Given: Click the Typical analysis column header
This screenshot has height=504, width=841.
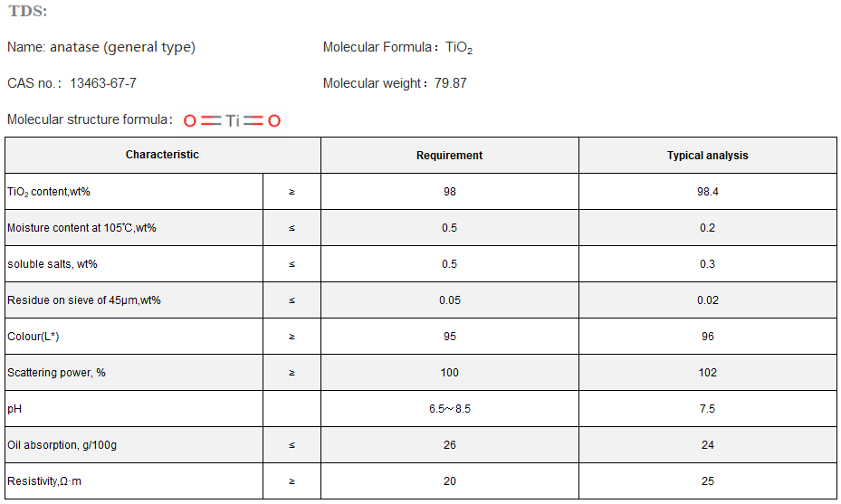Looking at the screenshot, I should [x=707, y=156].
